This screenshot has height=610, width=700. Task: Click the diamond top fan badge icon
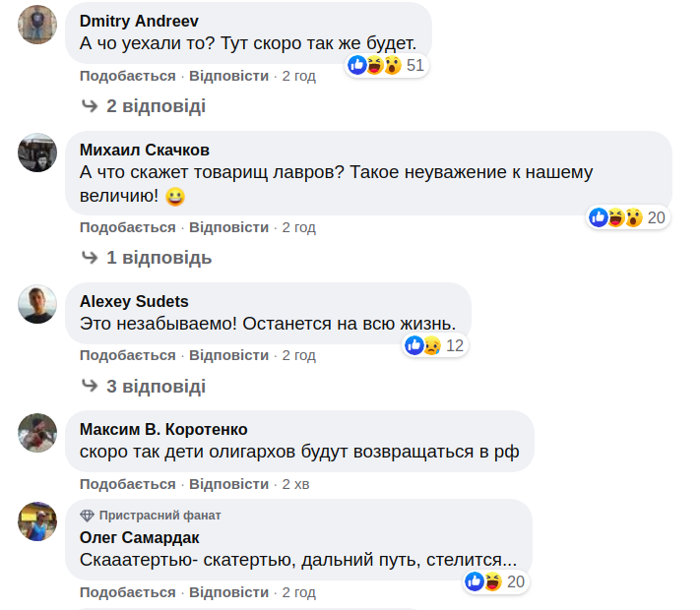pos(87,516)
